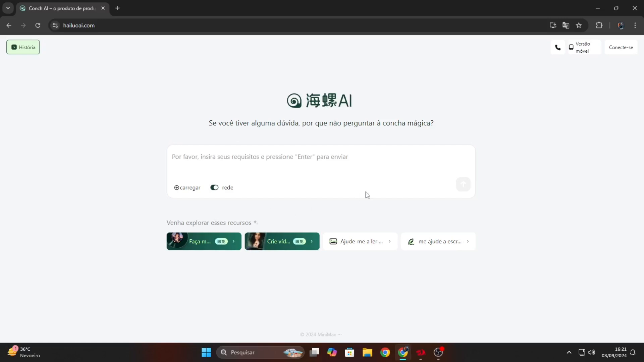Click the © 2024 MiniMax footer text
The width and height of the screenshot is (644, 362).
pyautogui.click(x=318, y=335)
